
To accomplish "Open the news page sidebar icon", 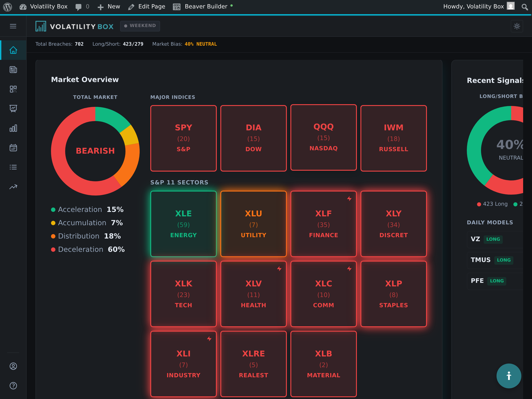I will point(13,70).
